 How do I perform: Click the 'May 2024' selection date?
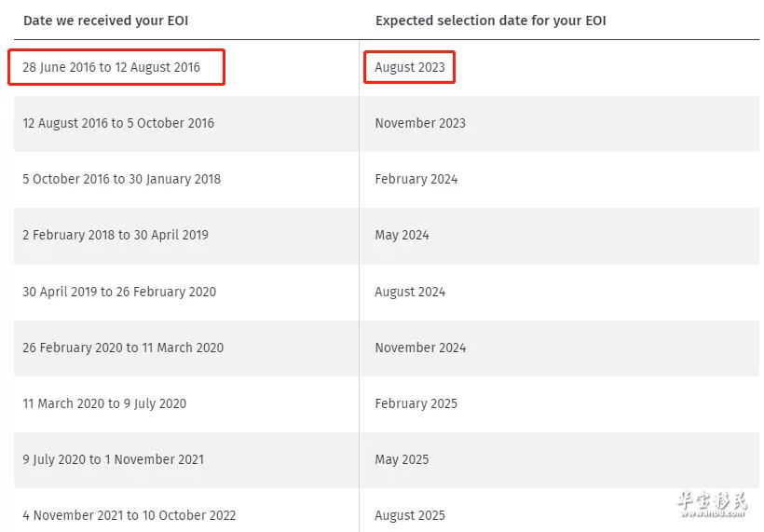coord(402,236)
